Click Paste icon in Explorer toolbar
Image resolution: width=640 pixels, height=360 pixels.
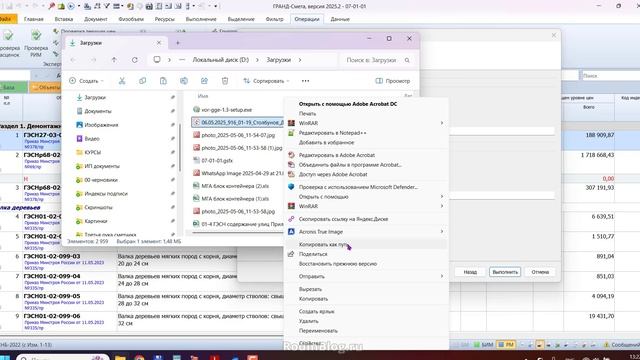tap(163, 81)
